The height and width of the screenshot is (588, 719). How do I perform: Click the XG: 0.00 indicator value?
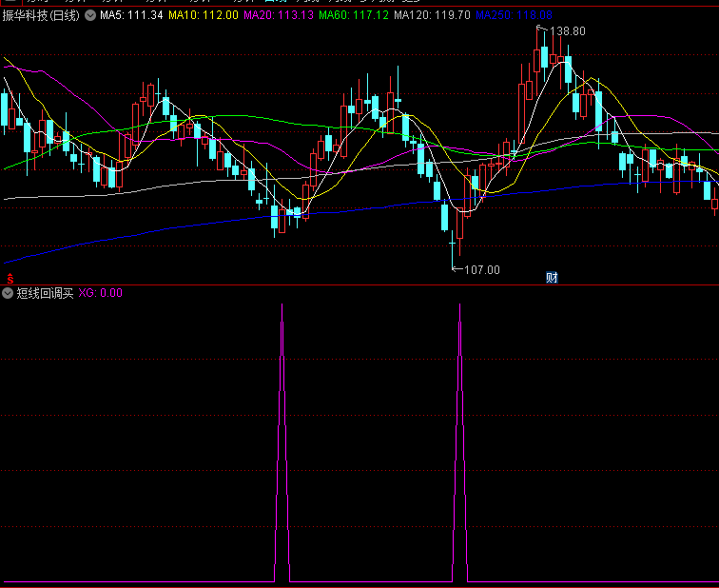(100, 293)
